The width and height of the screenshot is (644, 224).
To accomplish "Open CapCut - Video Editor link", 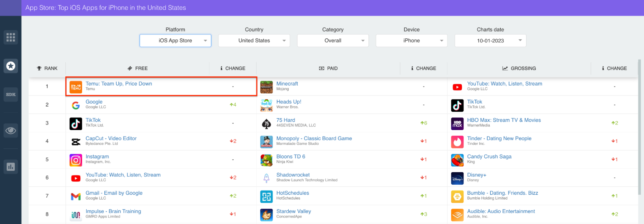I will click(111, 138).
